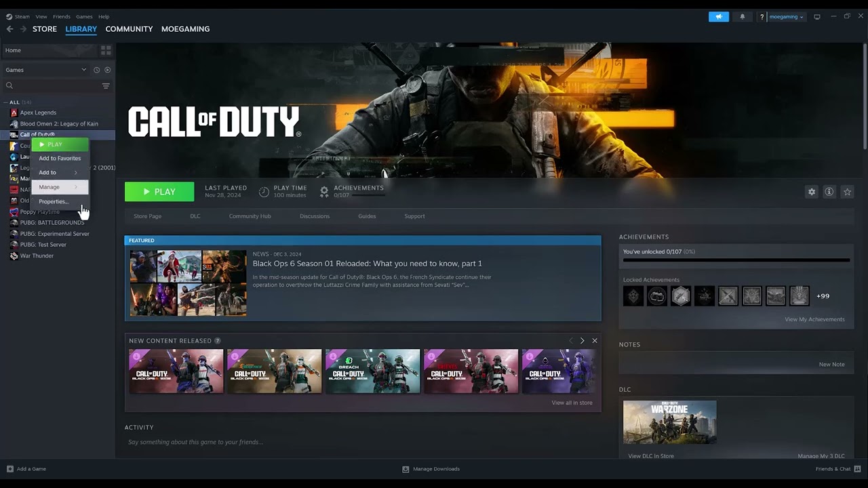
Task: Go back with the left arrow
Action: [x=9, y=29]
